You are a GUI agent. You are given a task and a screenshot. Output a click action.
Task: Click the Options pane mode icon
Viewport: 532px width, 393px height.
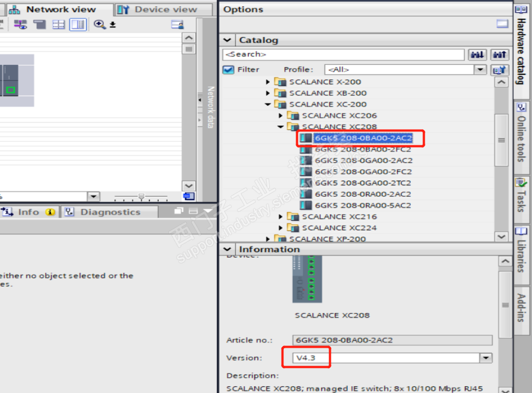(x=502, y=23)
